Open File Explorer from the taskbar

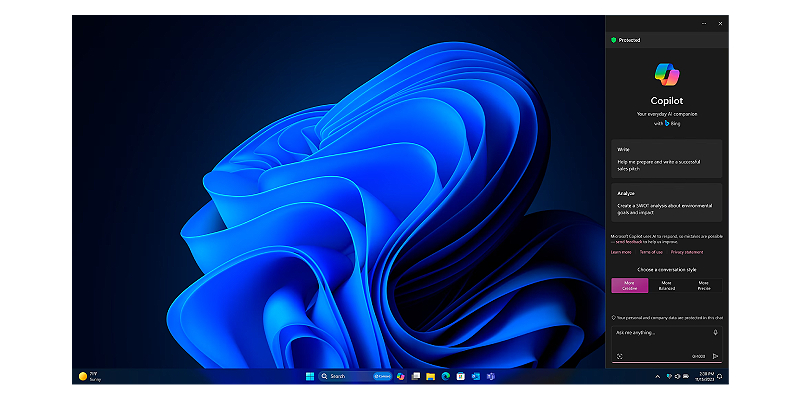[430, 376]
